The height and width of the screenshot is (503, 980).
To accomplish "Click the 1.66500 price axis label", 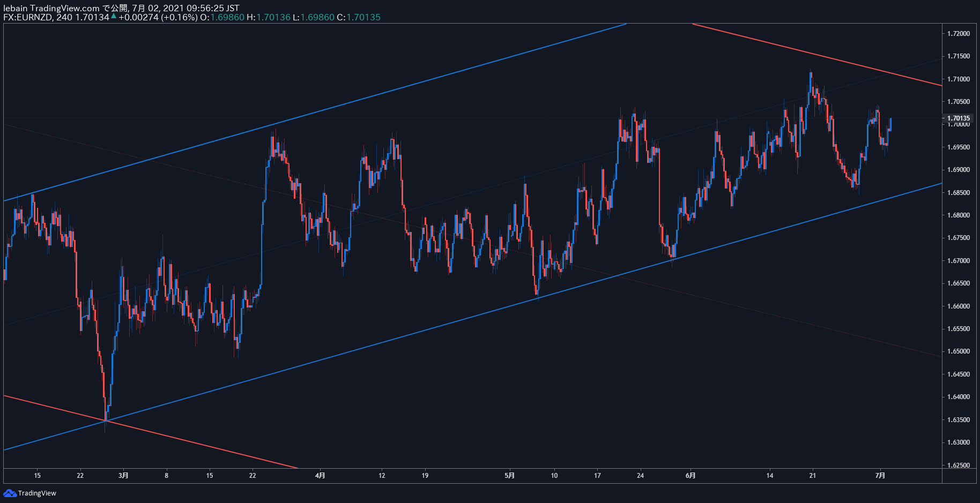I will click(959, 283).
